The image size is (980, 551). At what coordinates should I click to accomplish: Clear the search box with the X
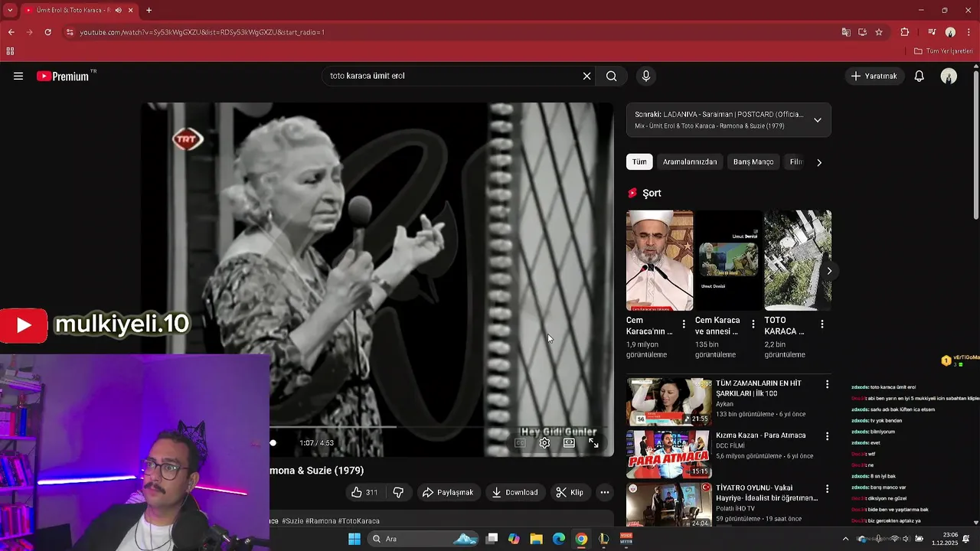pos(586,76)
